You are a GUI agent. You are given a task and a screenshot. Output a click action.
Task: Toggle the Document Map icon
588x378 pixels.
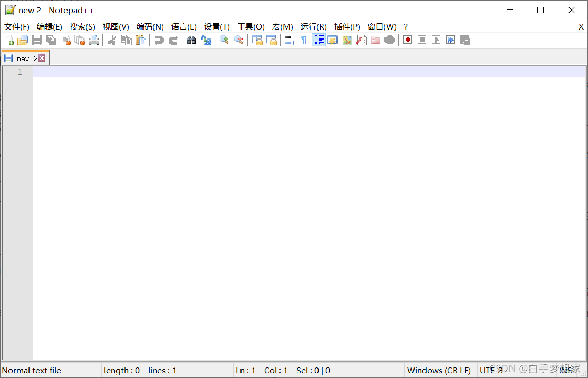point(347,40)
